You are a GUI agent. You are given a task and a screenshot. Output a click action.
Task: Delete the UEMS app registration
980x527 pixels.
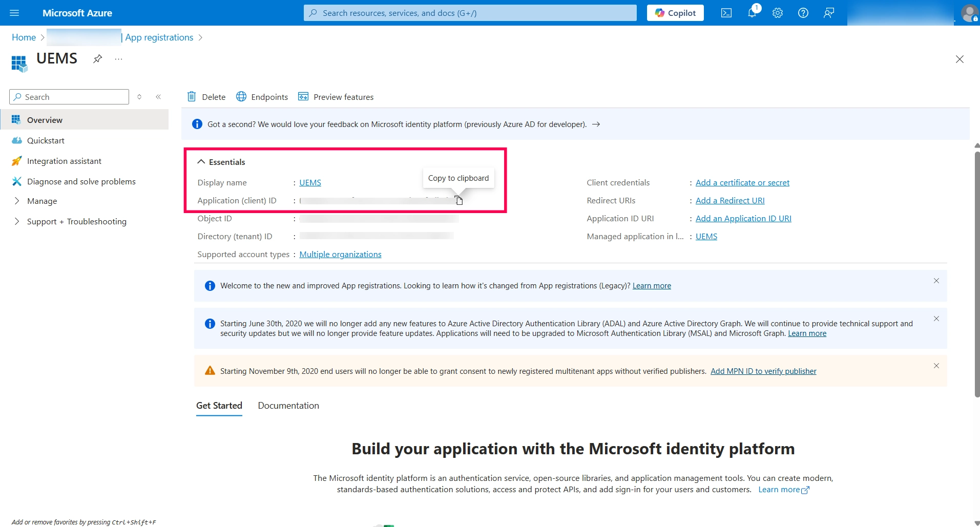click(x=206, y=97)
